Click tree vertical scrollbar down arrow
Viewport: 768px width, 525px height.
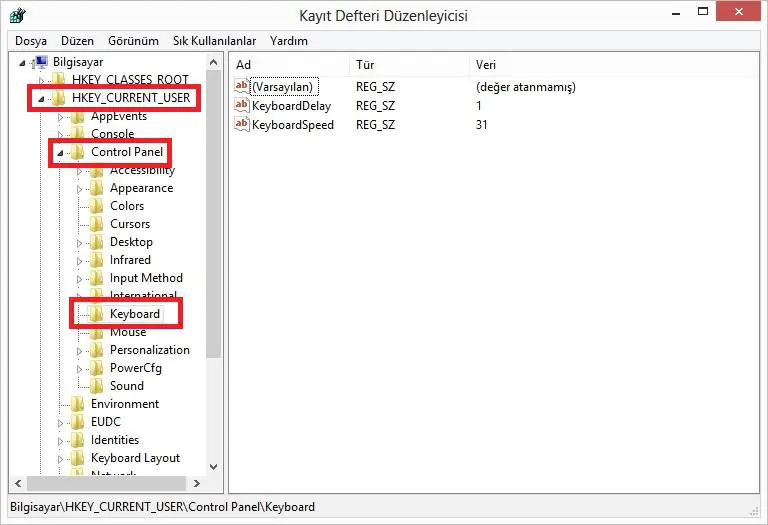[214, 467]
